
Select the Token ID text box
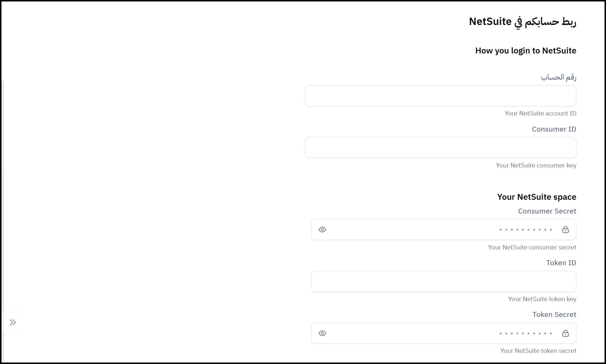[444, 281]
